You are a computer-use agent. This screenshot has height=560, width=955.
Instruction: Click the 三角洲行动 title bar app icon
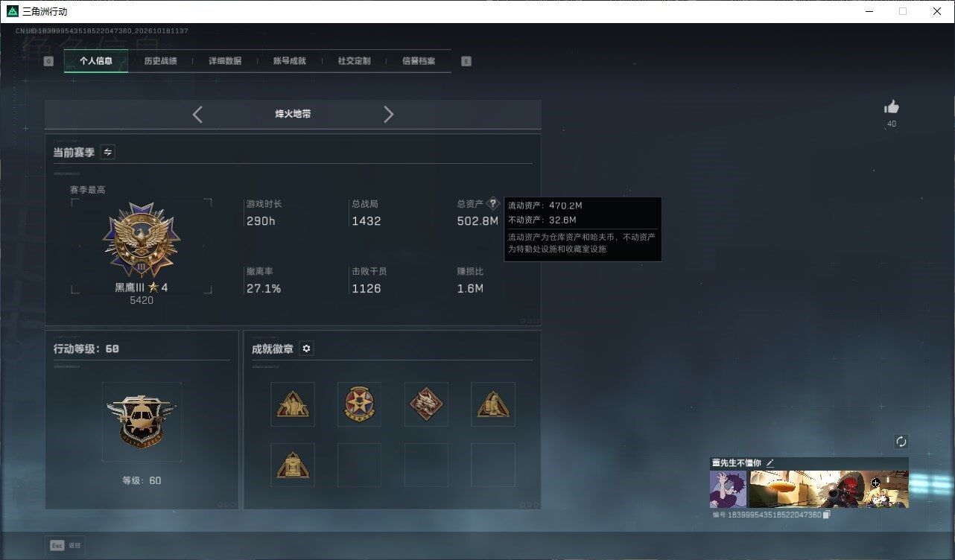point(12,11)
